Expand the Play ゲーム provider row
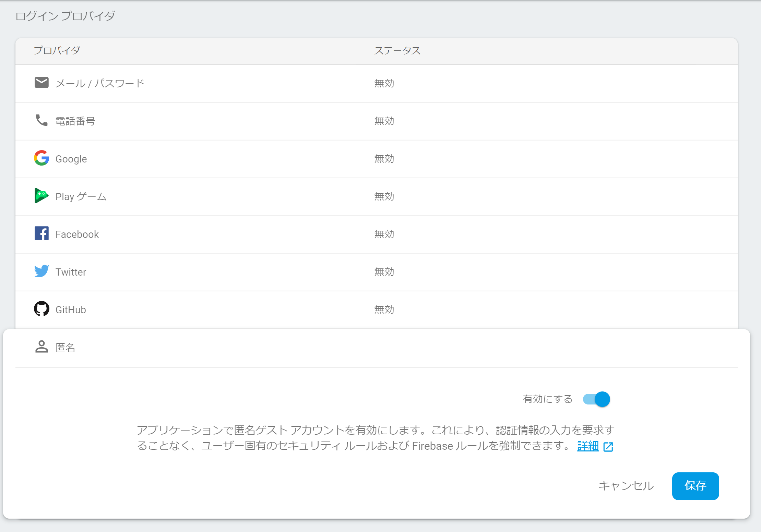761x532 pixels. (x=81, y=196)
